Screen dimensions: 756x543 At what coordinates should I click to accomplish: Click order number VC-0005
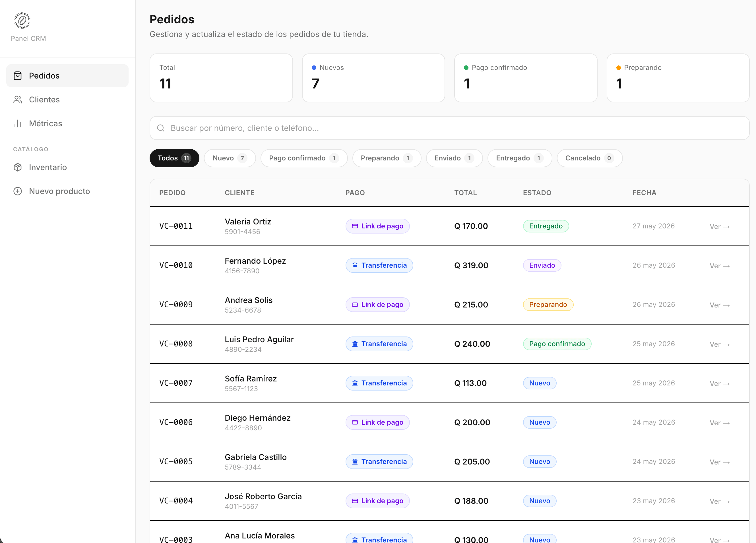point(176,462)
